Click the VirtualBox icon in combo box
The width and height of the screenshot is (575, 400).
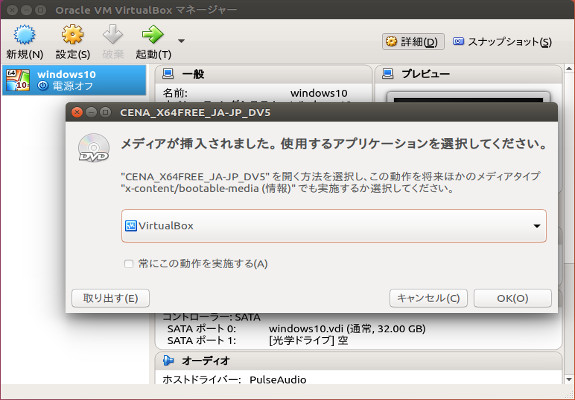tap(131, 225)
